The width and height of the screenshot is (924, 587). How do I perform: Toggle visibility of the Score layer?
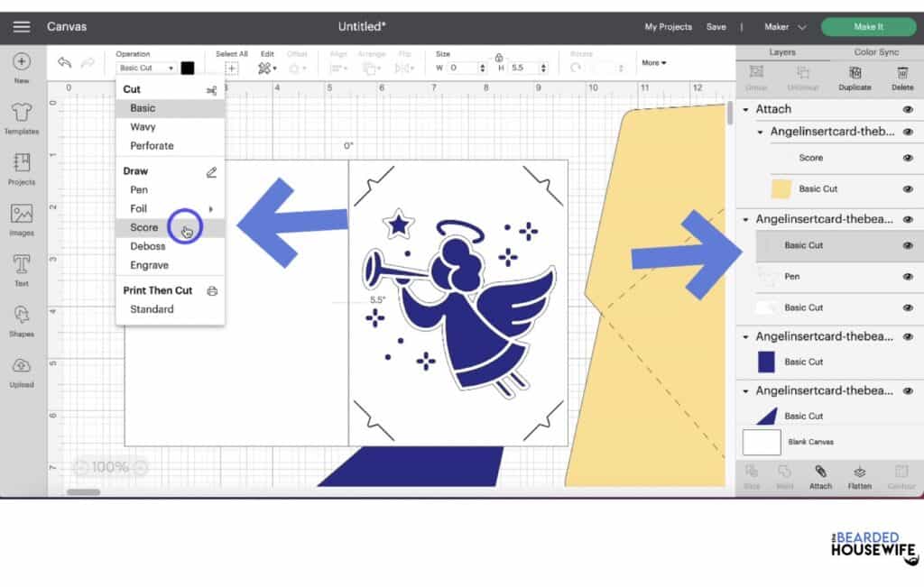(x=909, y=158)
